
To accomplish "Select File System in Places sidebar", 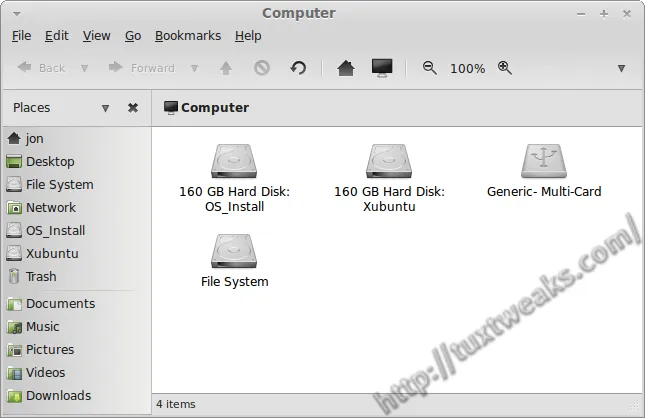I will pyautogui.click(x=77, y=185).
